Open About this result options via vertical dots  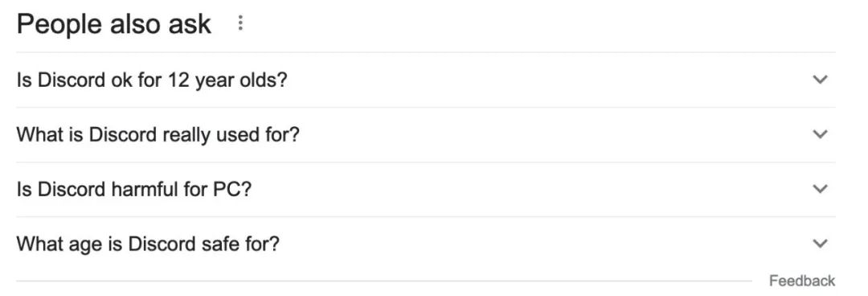[240, 23]
